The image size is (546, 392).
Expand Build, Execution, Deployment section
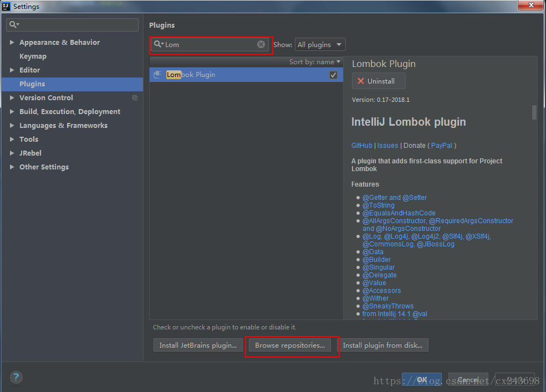coord(12,112)
